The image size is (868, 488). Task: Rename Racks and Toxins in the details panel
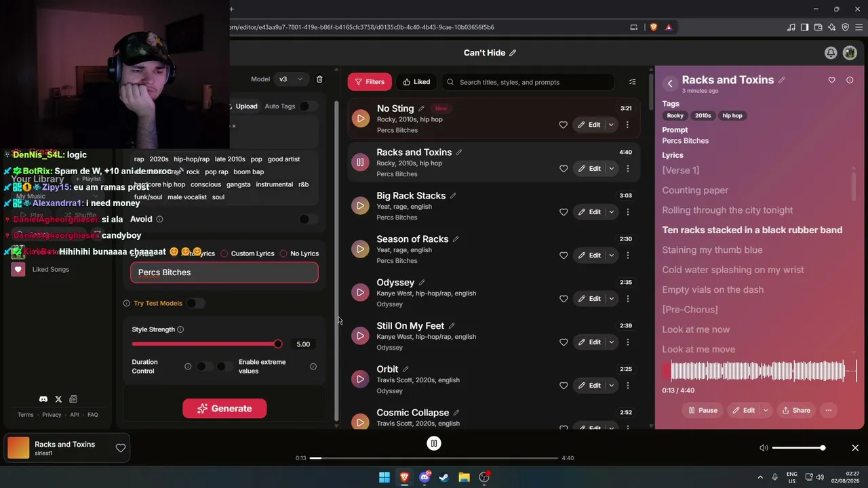point(782,80)
